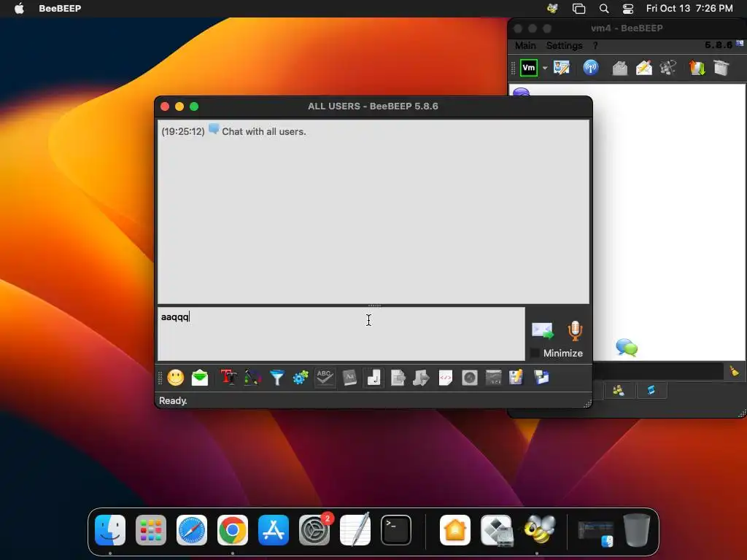Screen dimensions: 747x560
Task: Open the BeeBEEP application menu in menu bar
Action: 60,8
